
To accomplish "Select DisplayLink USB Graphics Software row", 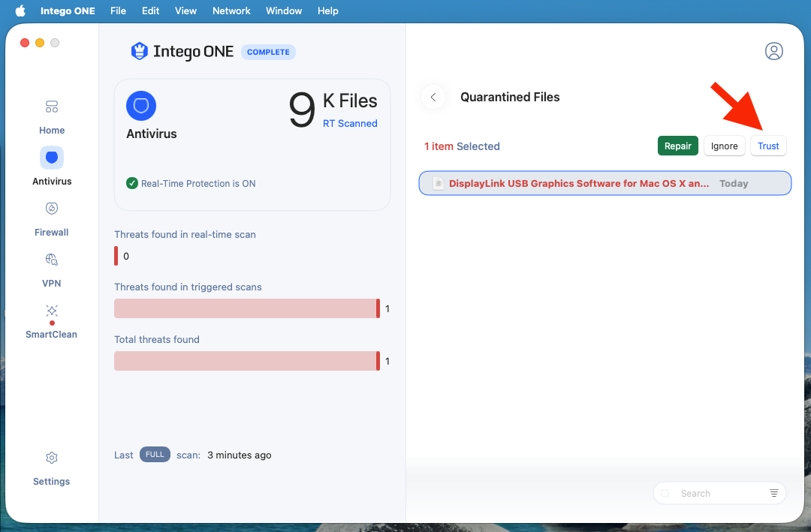I will coord(604,183).
